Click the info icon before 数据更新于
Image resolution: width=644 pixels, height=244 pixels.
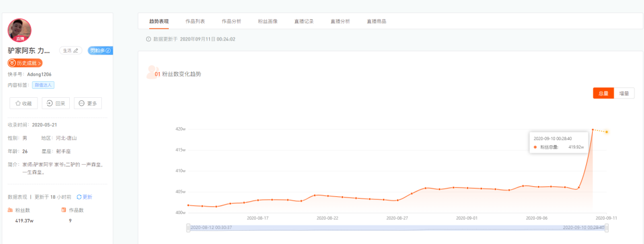coord(148,39)
